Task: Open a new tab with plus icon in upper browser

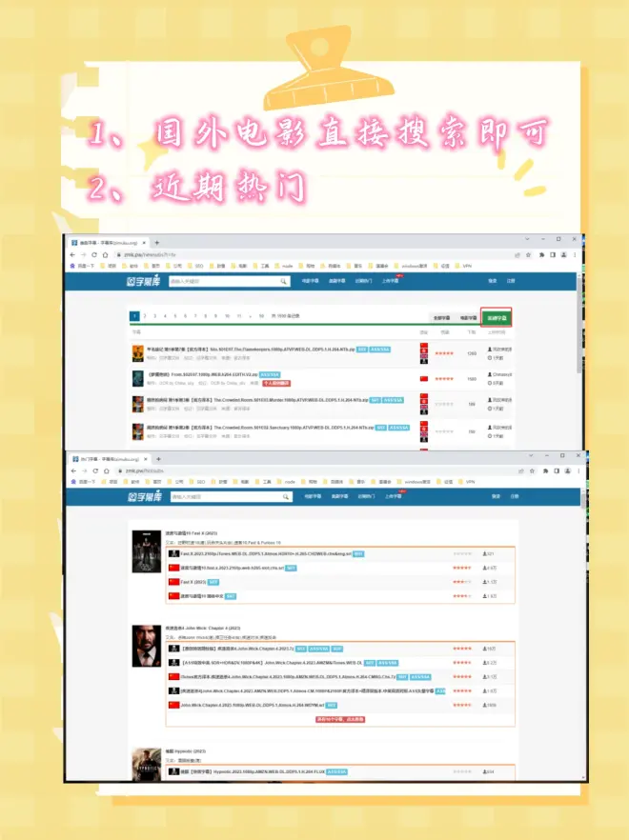Action: [157, 244]
